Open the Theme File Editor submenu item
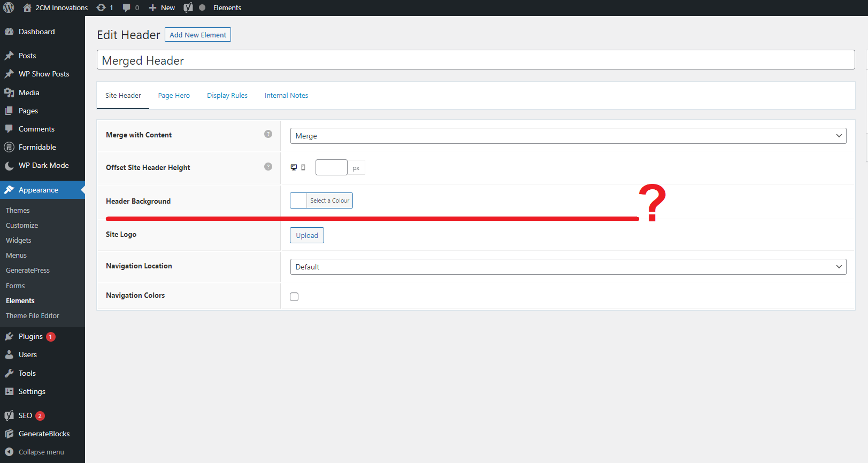 [33, 316]
